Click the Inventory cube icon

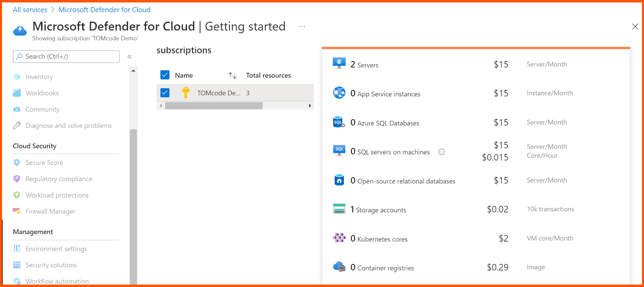[x=17, y=77]
